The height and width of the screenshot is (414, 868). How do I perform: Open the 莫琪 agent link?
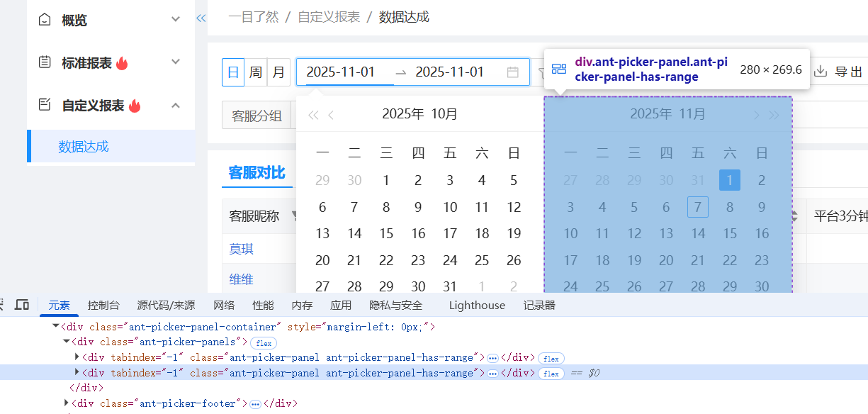[241, 249]
